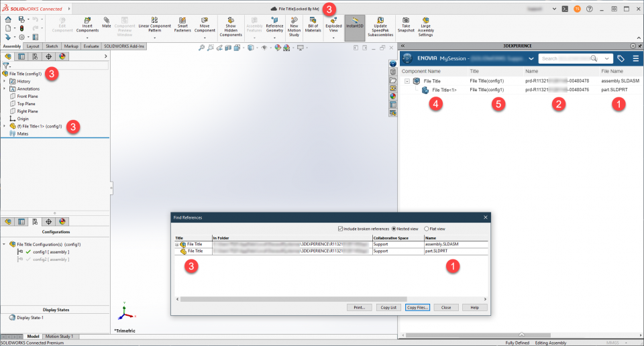Collapse File Title Configuration(s) node

click(4, 244)
